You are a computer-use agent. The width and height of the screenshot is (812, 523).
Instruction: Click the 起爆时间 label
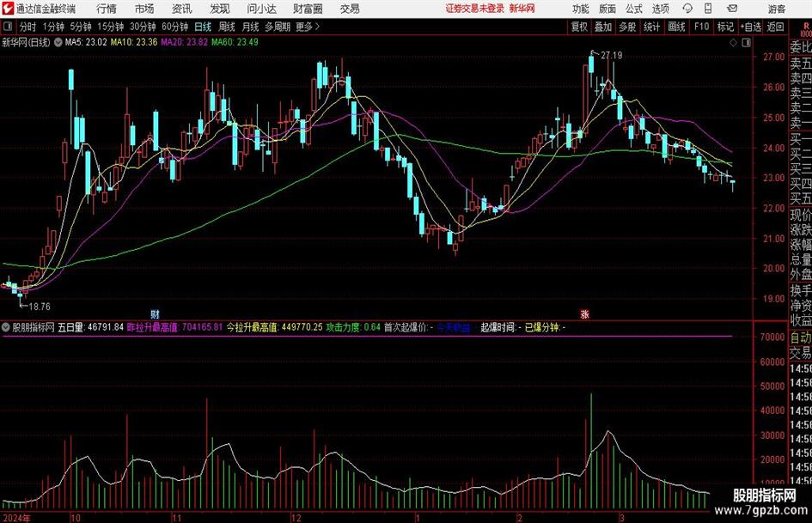pos(500,327)
